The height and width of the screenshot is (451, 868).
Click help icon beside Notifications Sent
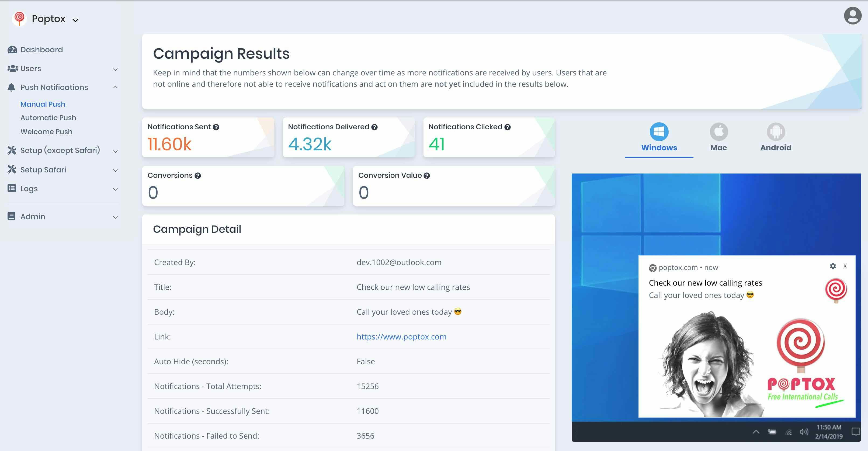coord(216,127)
